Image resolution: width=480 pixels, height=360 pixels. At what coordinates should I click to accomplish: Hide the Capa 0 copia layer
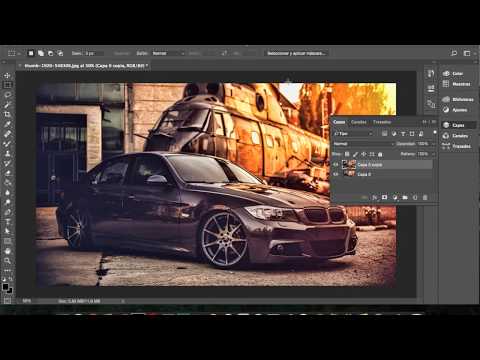(336, 164)
